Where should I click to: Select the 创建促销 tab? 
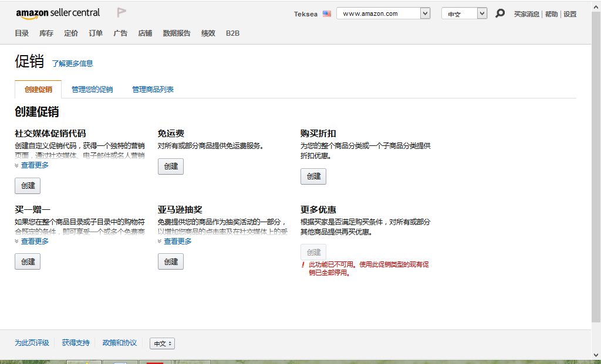coord(38,90)
